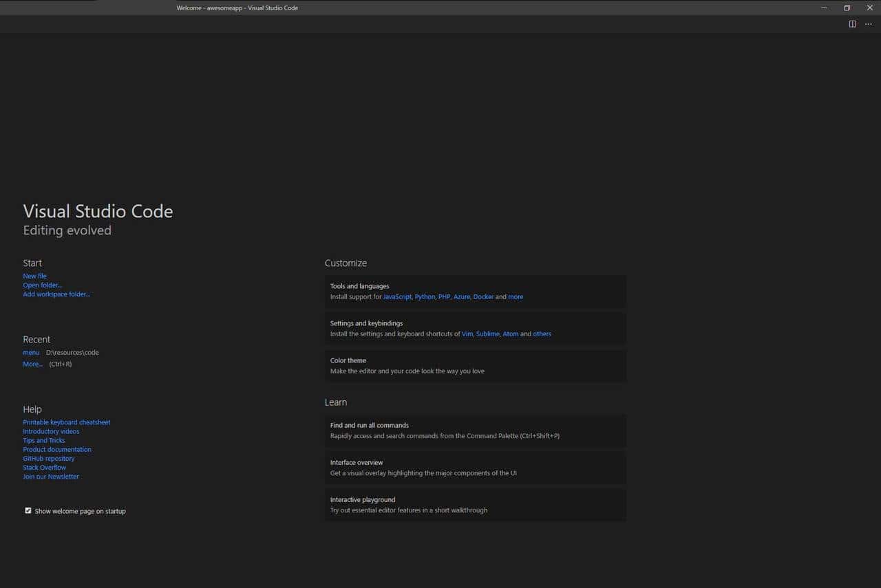The height and width of the screenshot is (588, 881).
Task: Open the Introductory videos link
Action: tap(51, 431)
